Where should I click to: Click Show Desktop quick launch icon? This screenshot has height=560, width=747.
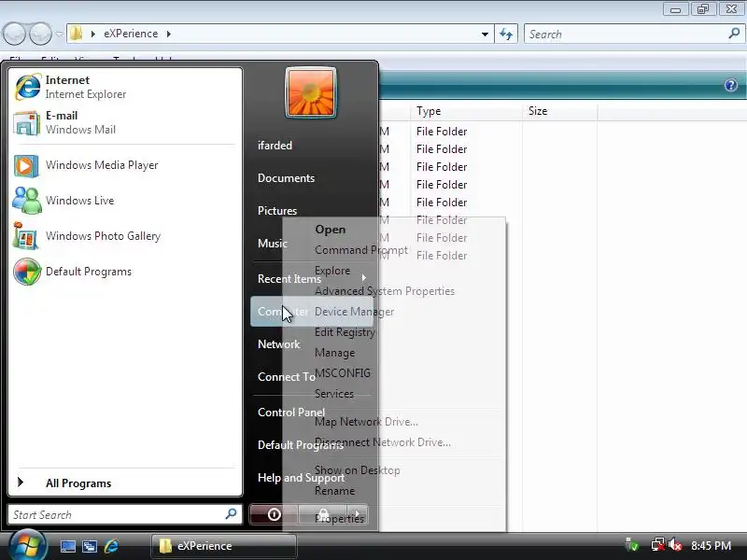point(67,546)
